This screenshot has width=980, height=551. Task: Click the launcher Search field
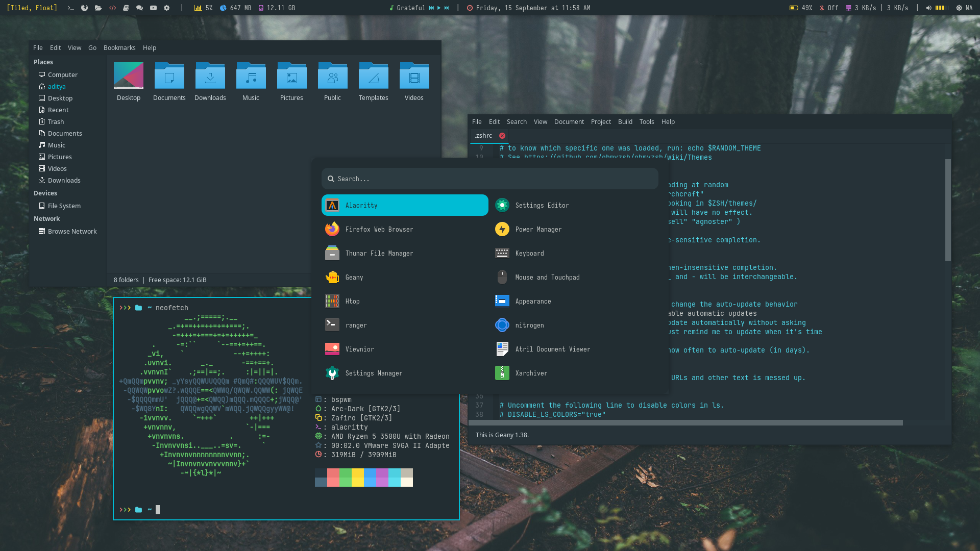[490, 179]
